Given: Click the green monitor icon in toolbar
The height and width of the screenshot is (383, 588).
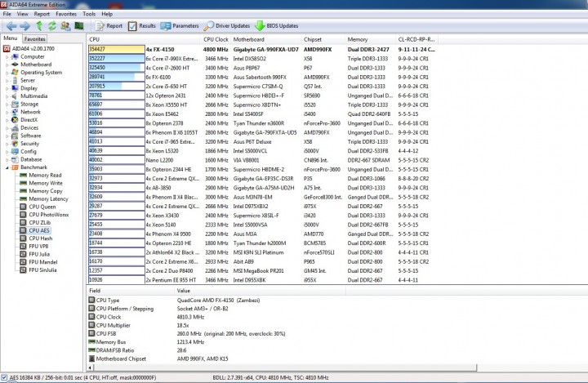Looking at the screenshot, I should (x=79, y=26).
